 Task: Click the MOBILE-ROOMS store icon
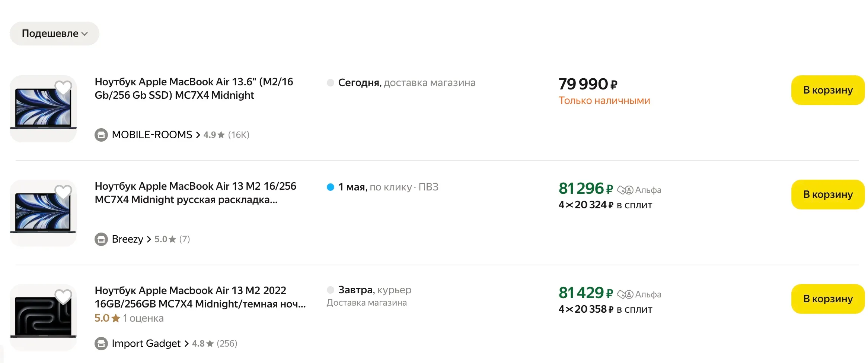[101, 135]
